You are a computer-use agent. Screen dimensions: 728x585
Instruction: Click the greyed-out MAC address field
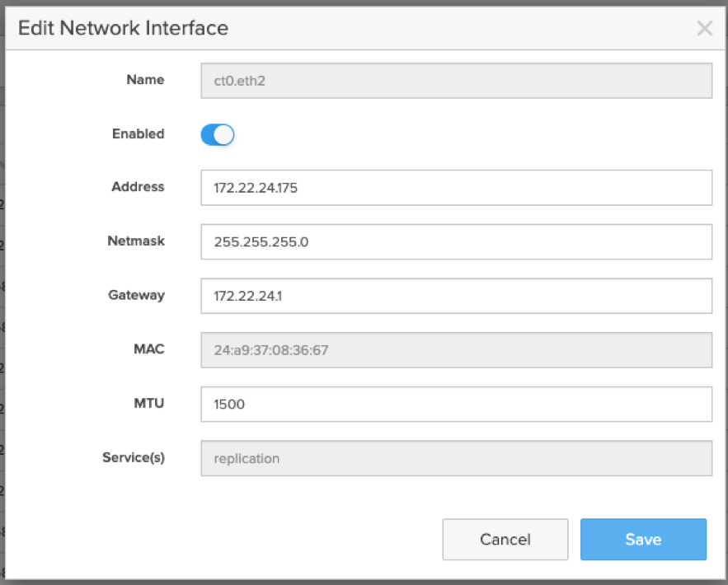coord(456,350)
